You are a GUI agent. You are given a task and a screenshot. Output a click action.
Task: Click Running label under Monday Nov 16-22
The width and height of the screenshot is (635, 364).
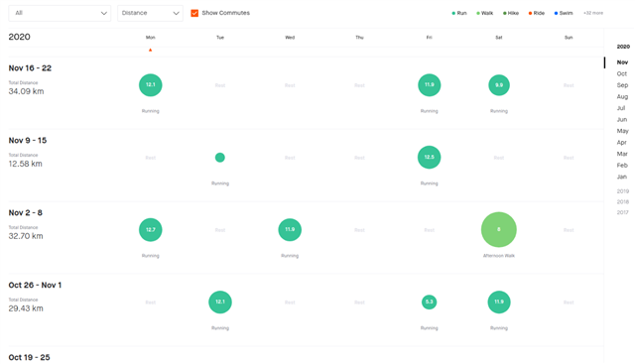click(150, 111)
